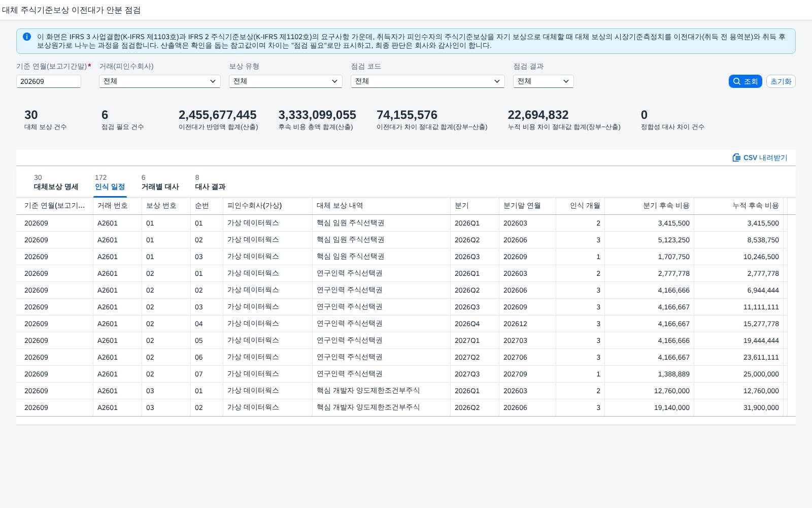The height and width of the screenshot is (508, 812).
Task: Click the 분기말 연월 column header
Action: 528,206
